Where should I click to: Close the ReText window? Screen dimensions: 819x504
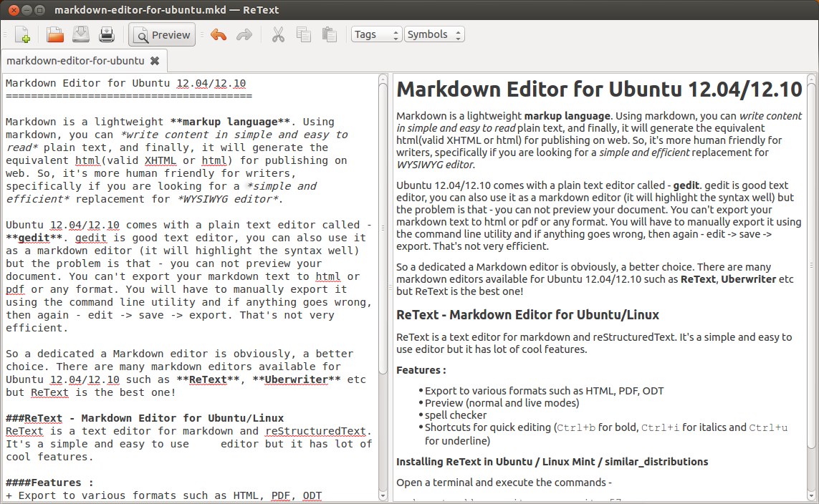point(14,10)
